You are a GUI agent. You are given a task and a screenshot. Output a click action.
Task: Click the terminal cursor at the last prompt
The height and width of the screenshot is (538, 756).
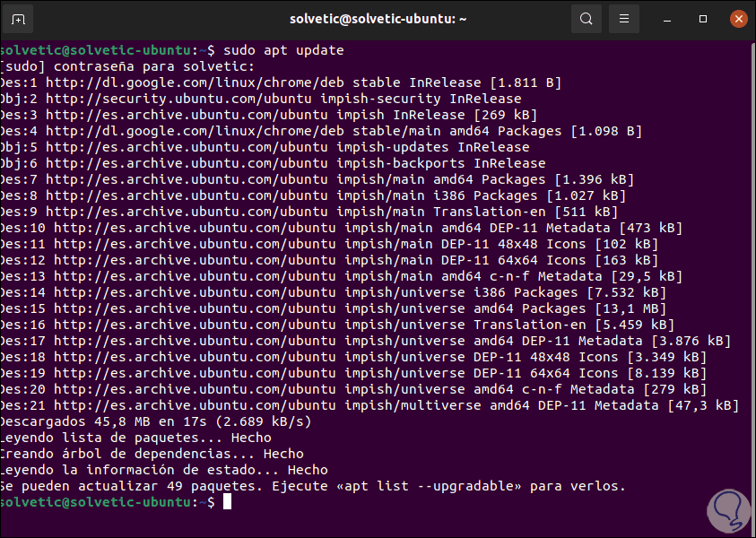pos(228,502)
